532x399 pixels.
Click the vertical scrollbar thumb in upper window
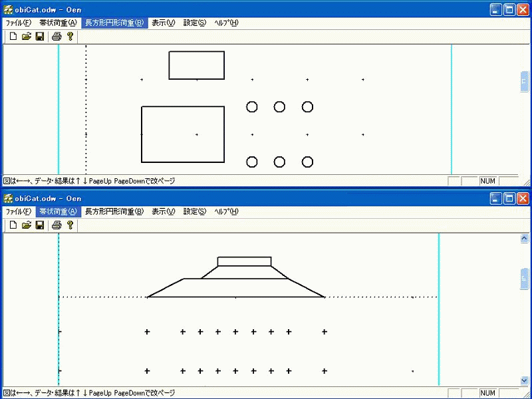click(524, 81)
